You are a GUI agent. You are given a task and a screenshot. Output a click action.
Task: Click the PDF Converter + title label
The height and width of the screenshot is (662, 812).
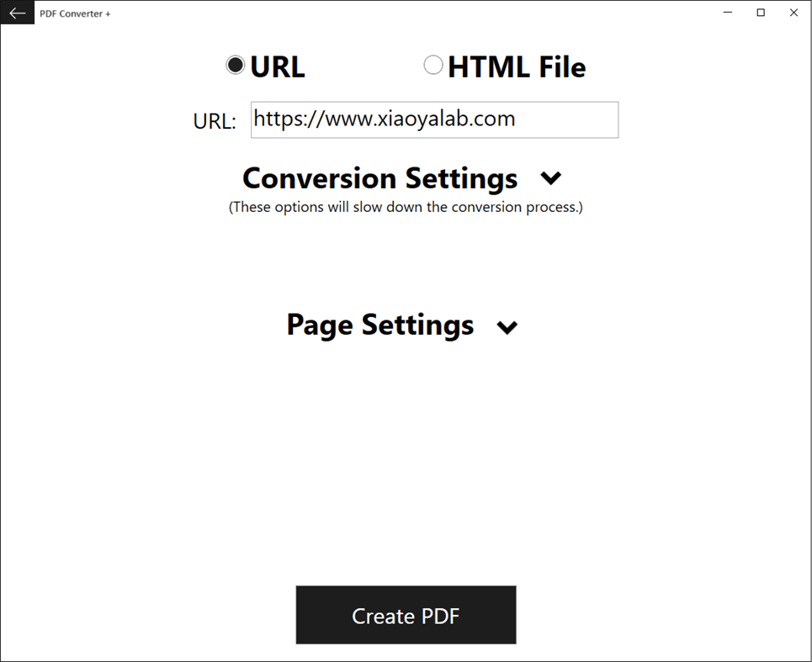(75, 13)
